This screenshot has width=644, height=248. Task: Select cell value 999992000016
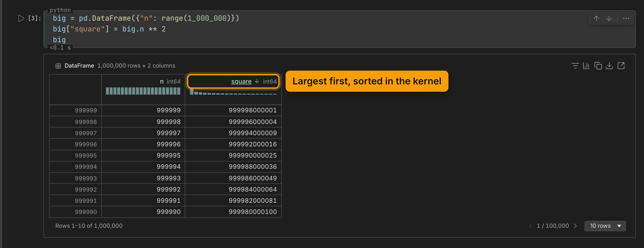pos(252,144)
